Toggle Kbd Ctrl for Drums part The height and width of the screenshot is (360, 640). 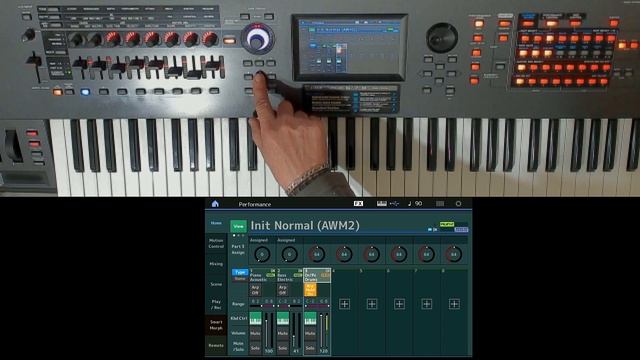tap(310, 318)
